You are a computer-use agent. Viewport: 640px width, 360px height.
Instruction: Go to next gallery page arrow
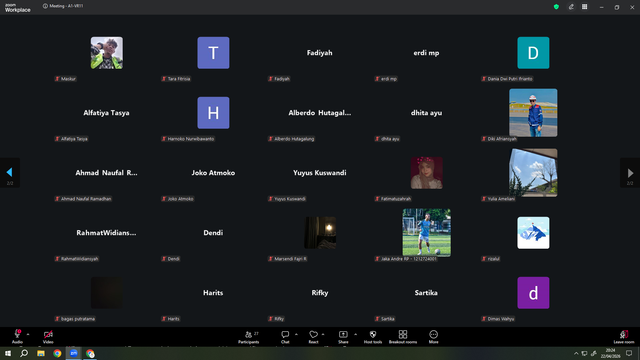click(x=630, y=173)
